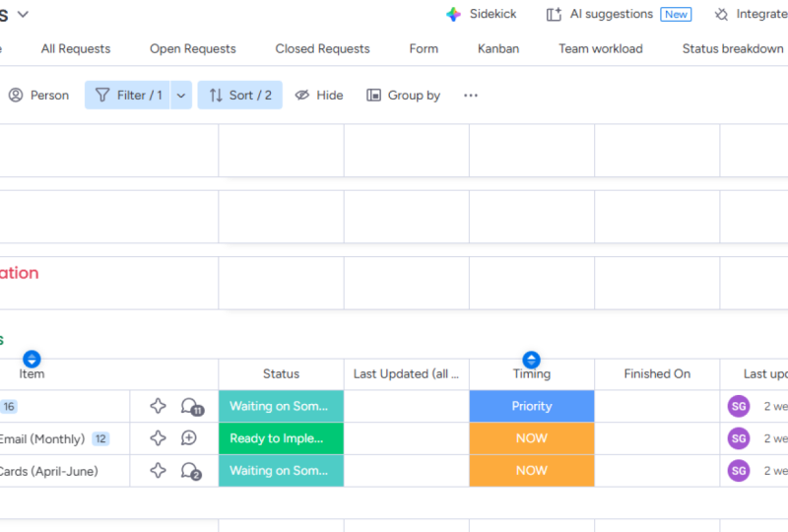Click empty Finished On cell for Cards (April-June)
Screen dimensions: 788x532
pos(657,470)
